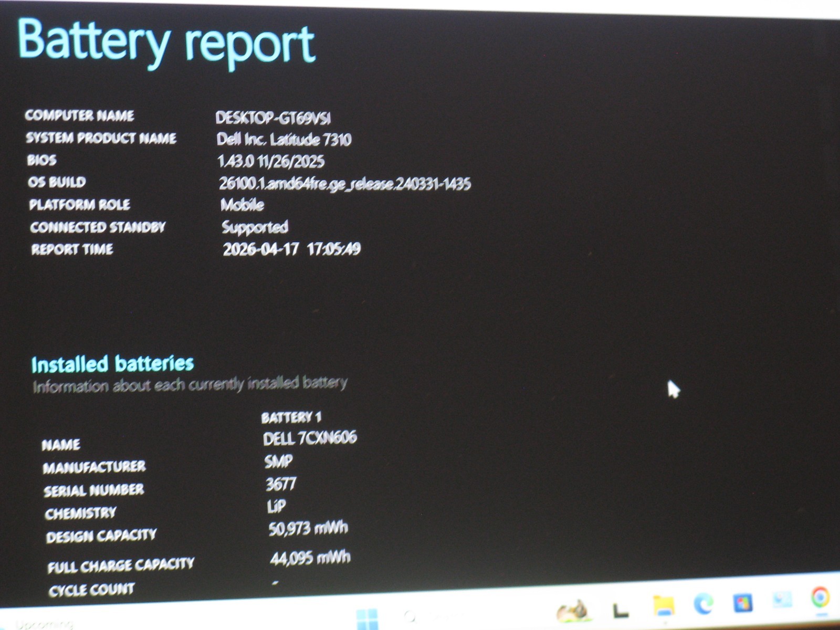
Task: Click the MANUFACTURER row label
Action: 94,467
